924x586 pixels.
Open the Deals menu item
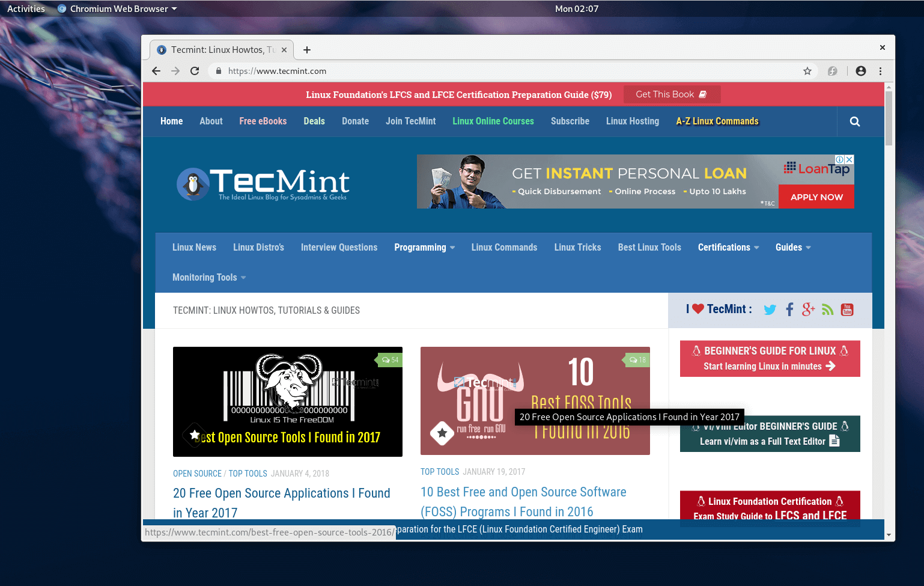314,121
